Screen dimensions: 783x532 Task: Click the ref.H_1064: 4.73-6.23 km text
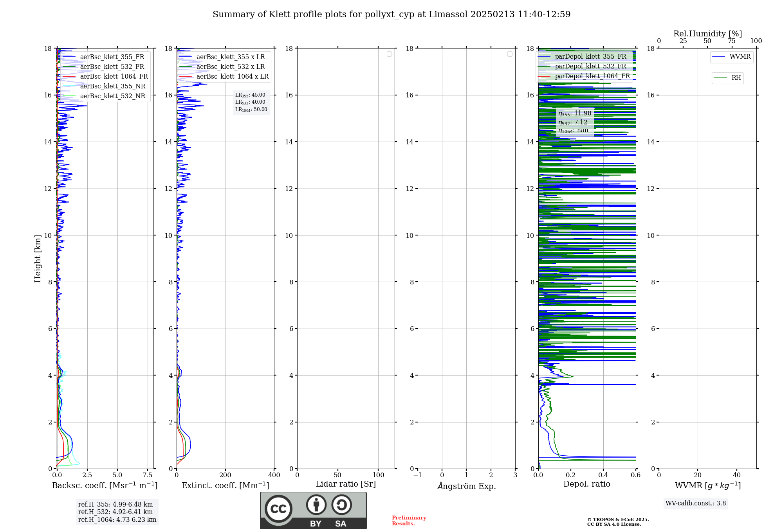click(x=117, y=520)
